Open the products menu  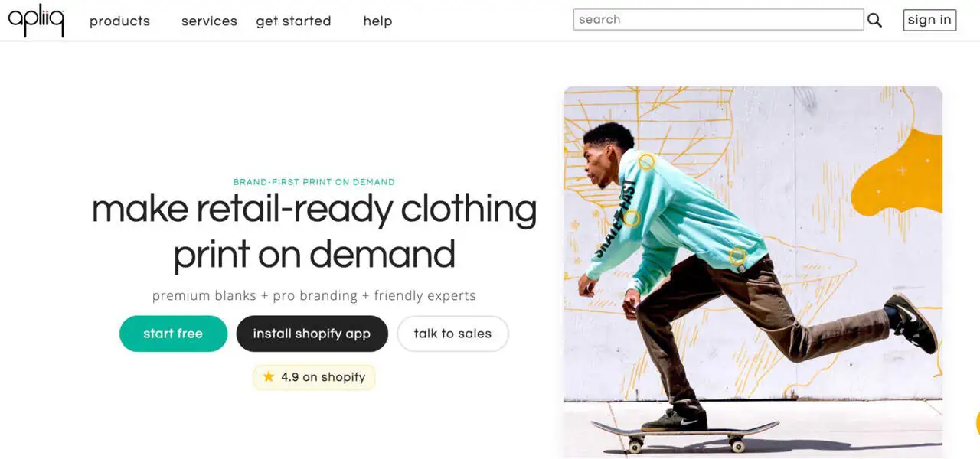click(x=119, y=21)
